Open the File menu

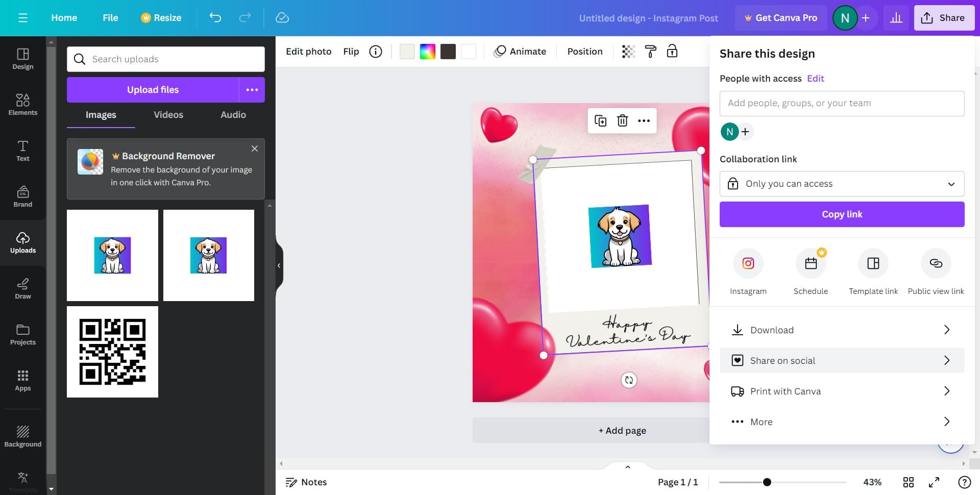tap(110, 18)
